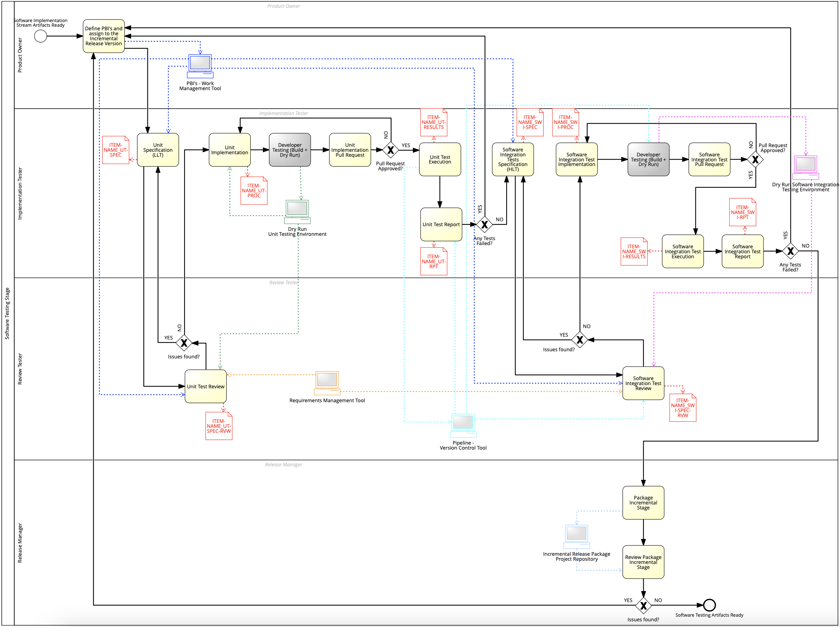Click the Unit Test Review task box
Screen dimensions: 840x627
(205, 387)
